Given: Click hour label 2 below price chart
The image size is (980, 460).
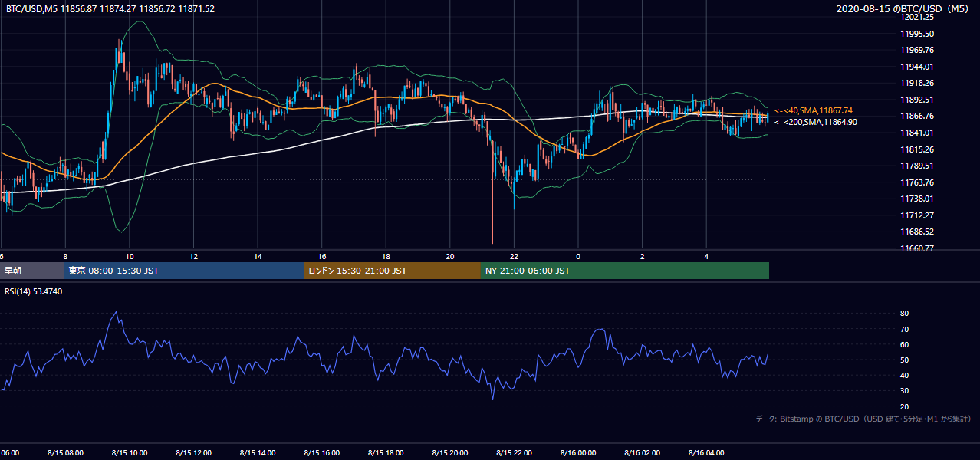Looking at the screenshot, I should coord(643,257).
